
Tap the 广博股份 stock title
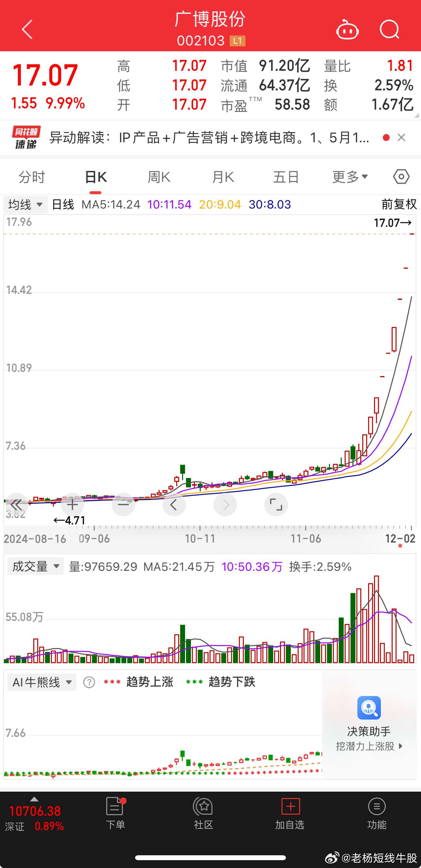(210, 19)
